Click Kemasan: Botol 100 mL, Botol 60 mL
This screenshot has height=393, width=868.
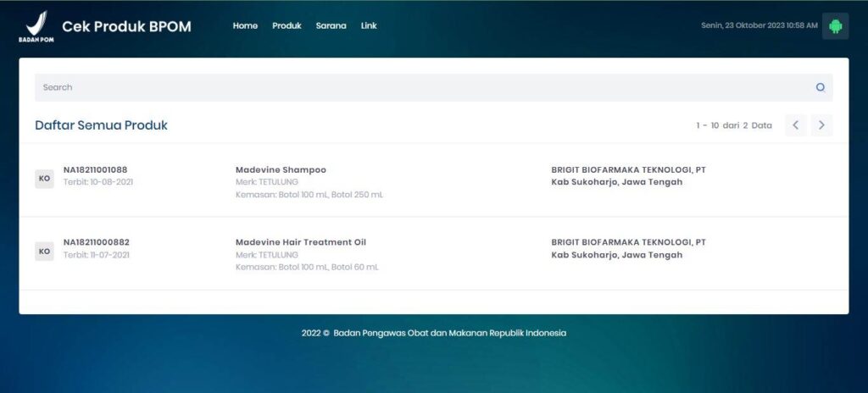coord(307,268)
